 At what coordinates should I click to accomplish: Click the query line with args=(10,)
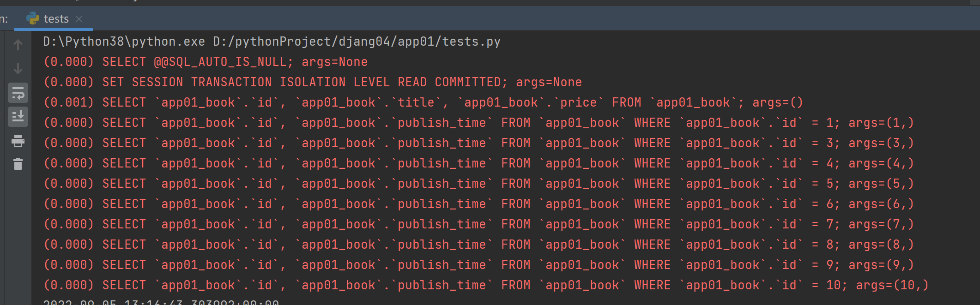pyautogui.click(x=486, y=285)
